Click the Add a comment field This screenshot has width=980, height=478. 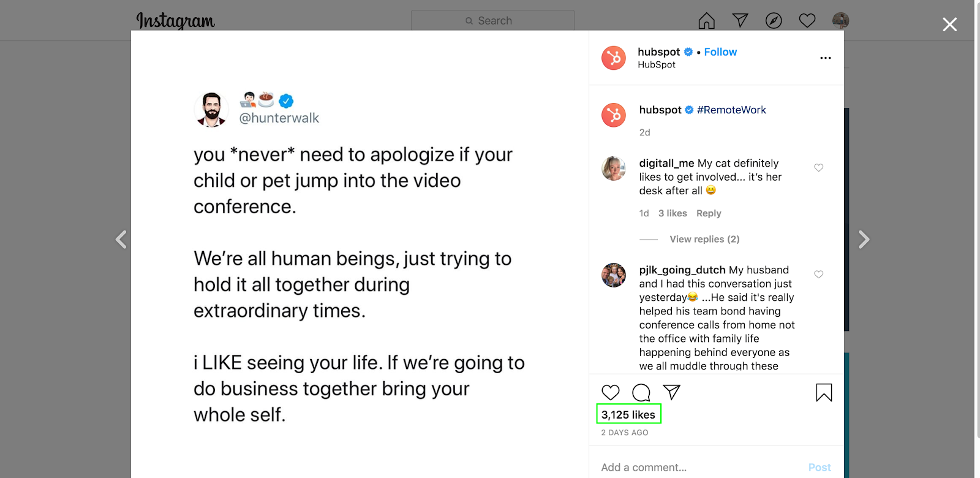coord(643,467)
